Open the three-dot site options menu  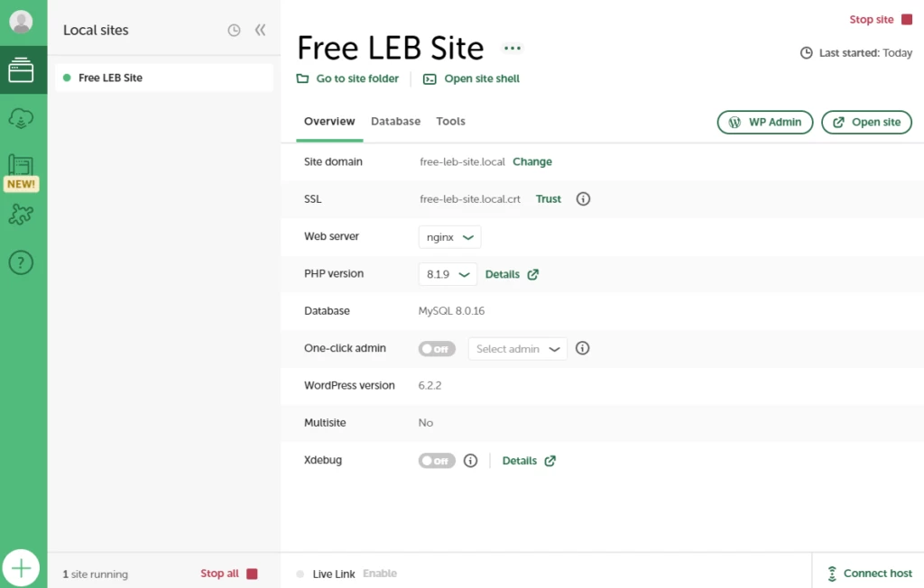[x=513, y=49]
